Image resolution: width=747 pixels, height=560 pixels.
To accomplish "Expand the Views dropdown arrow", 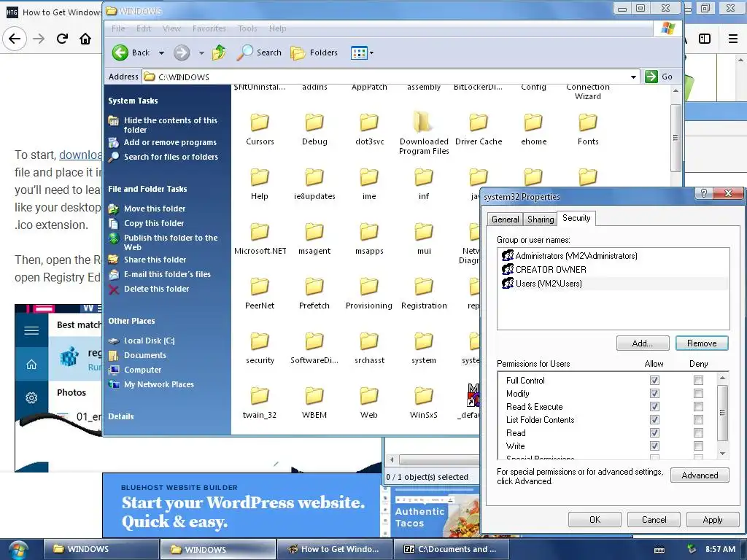I will (x=371, y=52).
